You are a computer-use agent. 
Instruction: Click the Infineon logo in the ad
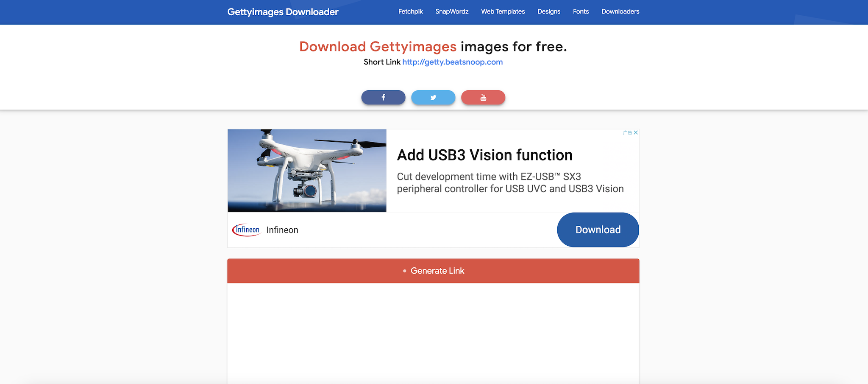[x=247, y=230]
